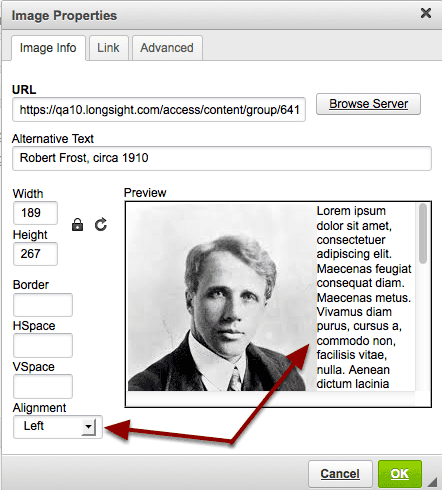Open the Alignment dropdown showing Left
Screen dimensions: 442x490
(58, 427)
